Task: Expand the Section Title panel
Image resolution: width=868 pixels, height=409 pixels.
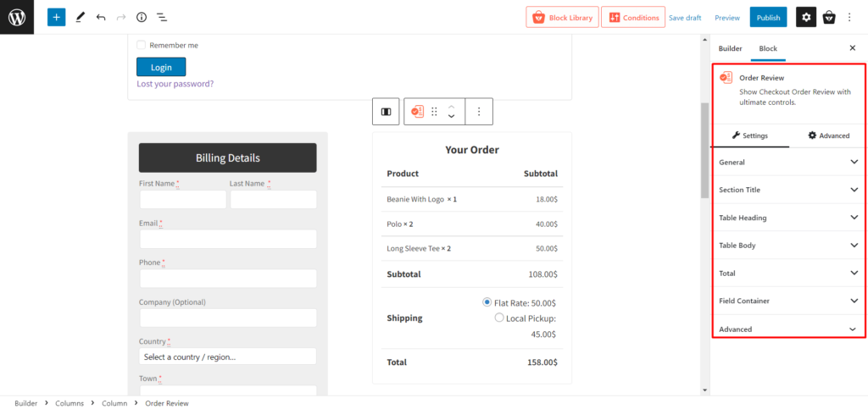Action: point(789,190)
